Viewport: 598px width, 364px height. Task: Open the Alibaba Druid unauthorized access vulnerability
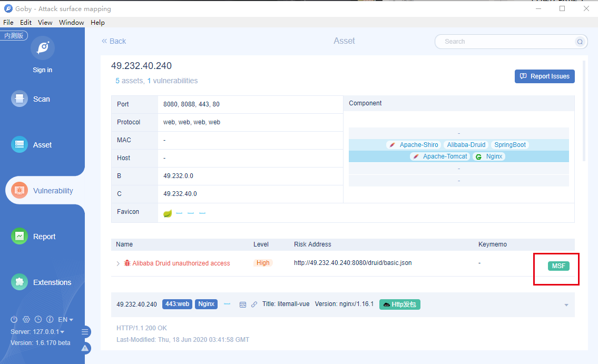point(181,263)
